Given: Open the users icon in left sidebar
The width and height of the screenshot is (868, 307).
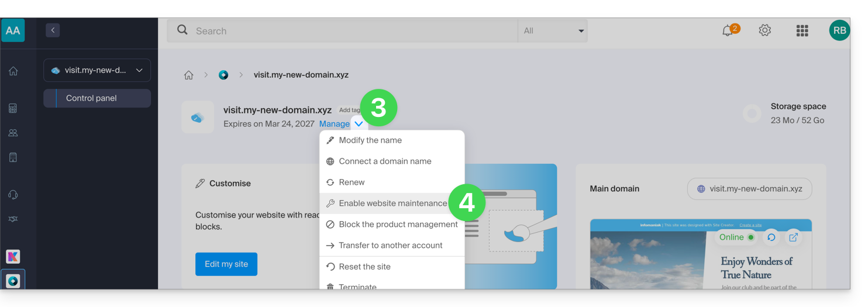Looking at the screenshot, I should click(13, 133).
